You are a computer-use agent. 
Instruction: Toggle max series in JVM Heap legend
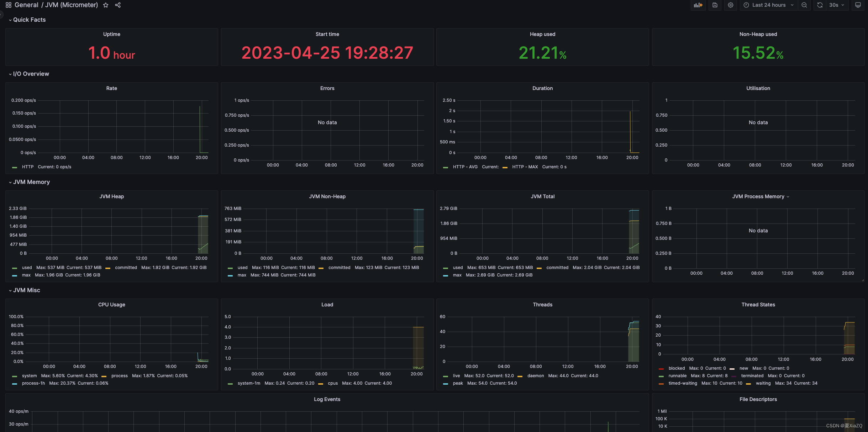tap(26, 275)
